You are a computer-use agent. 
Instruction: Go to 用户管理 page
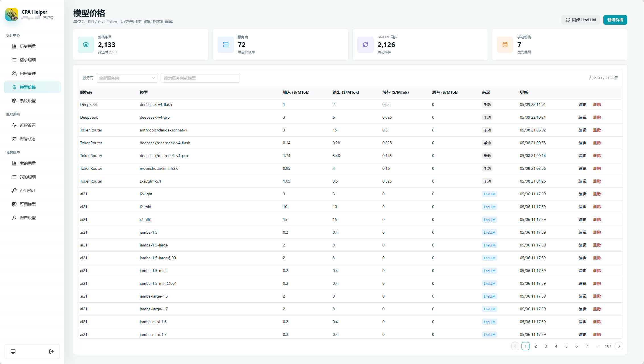click(x=32, y=74)
